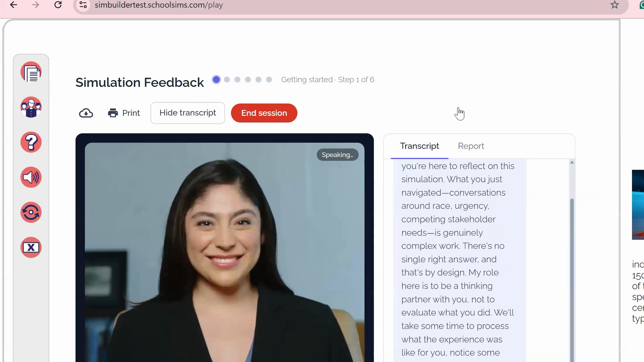Select the second step dot
The image size is (644, 362).
tap(227, 80)
